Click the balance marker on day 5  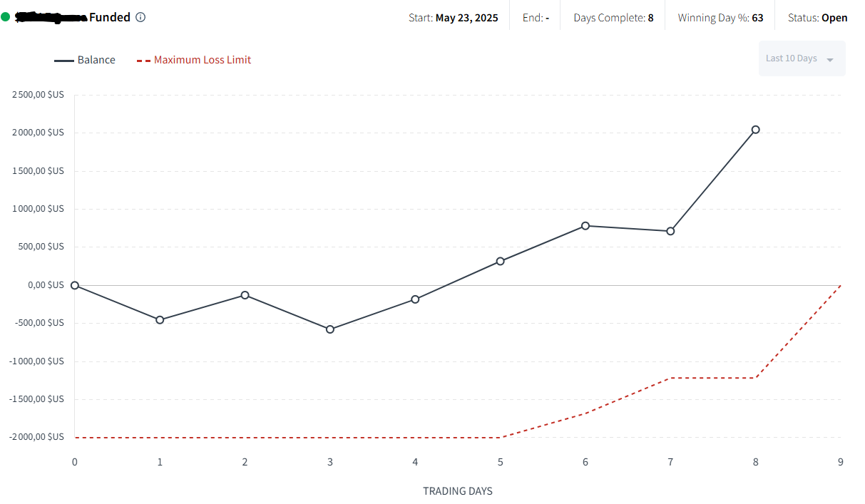[501, 261]
